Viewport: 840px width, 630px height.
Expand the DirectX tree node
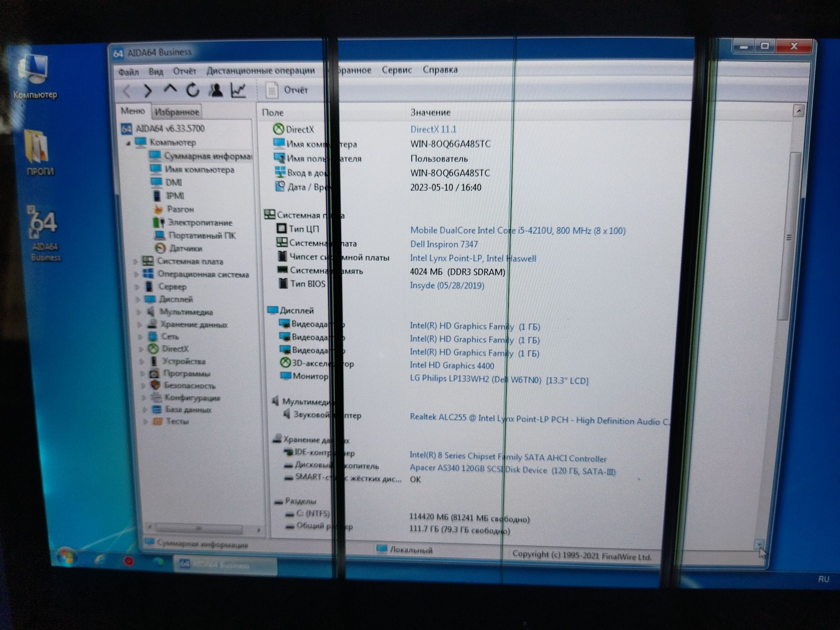coord(141,349)
